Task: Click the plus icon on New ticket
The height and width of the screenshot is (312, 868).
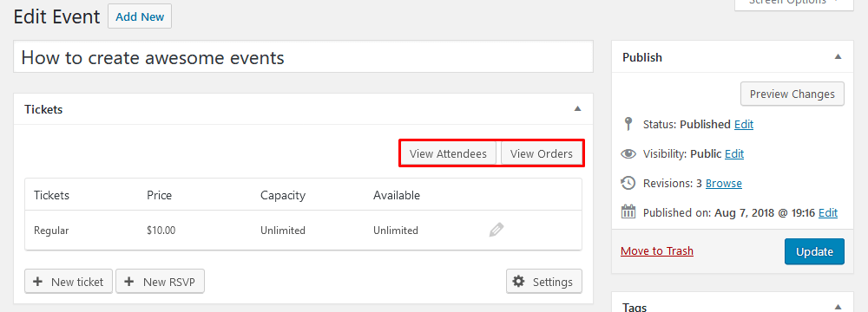Action: (38, 282)
